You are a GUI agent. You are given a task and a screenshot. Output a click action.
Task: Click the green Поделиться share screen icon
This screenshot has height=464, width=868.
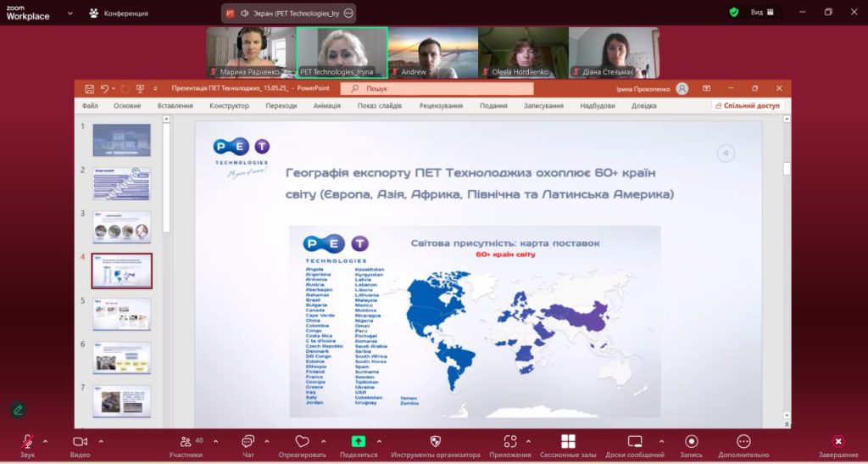[x=359, y=441]
